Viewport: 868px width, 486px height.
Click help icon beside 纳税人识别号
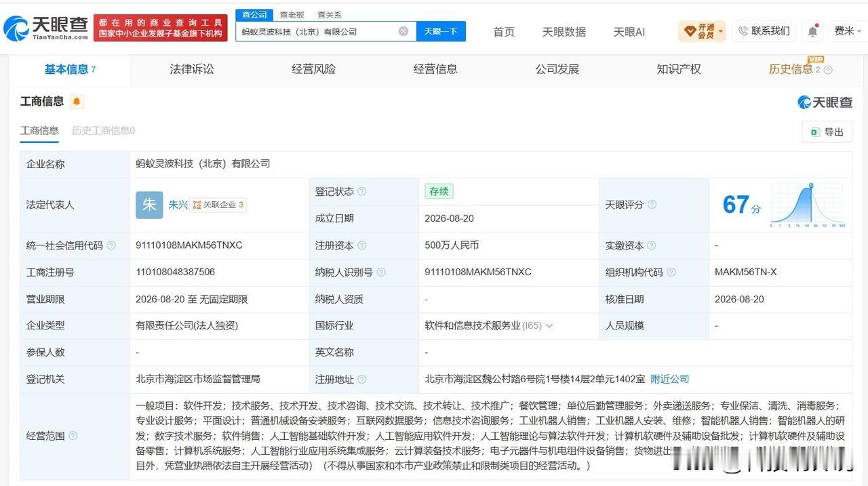[x=381, y=272]
